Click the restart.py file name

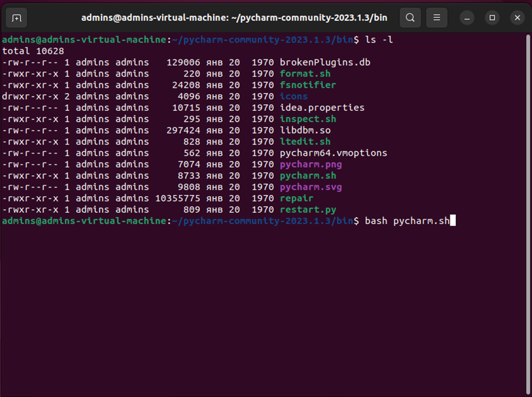(x=308, y=210)
